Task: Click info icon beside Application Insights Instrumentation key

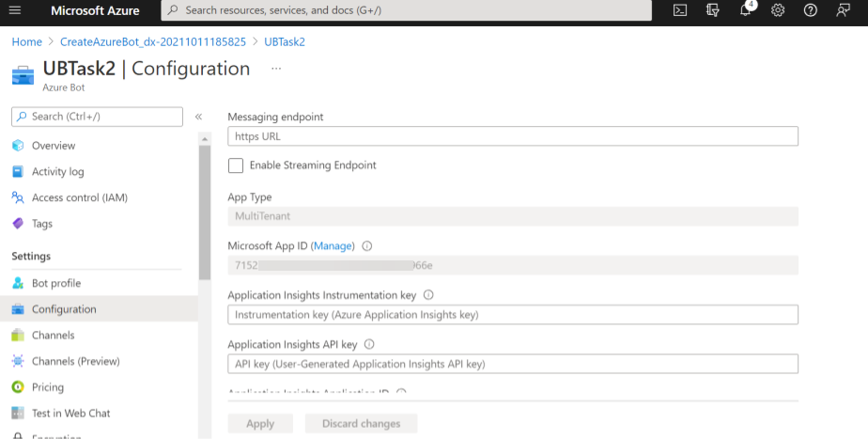Action: pos(428,295)
